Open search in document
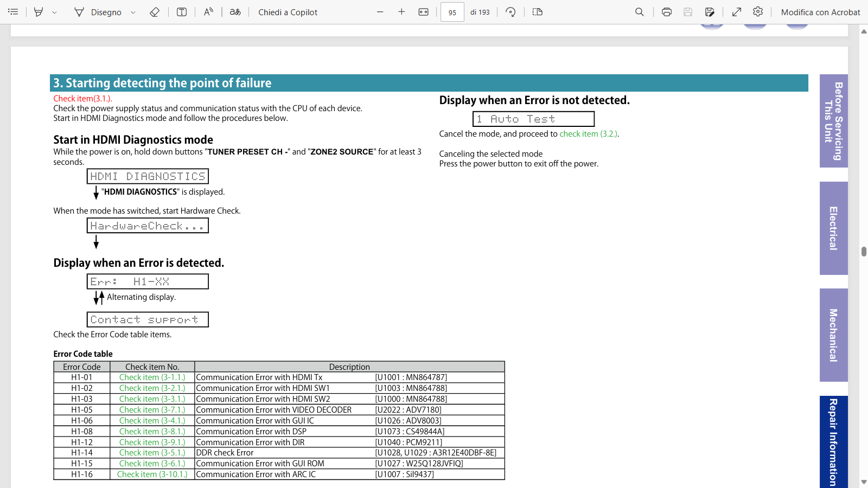This screenshot has width=868, height=488. 640,12
